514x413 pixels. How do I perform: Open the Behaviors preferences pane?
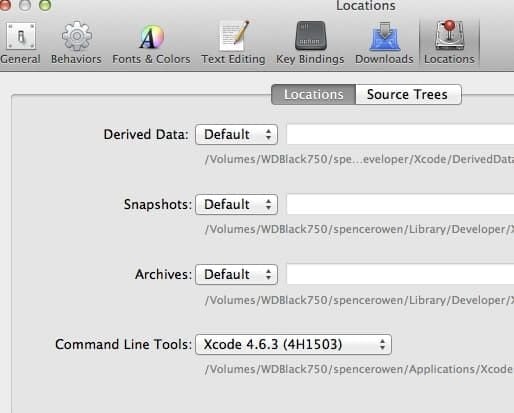click(x=76, y=43)
